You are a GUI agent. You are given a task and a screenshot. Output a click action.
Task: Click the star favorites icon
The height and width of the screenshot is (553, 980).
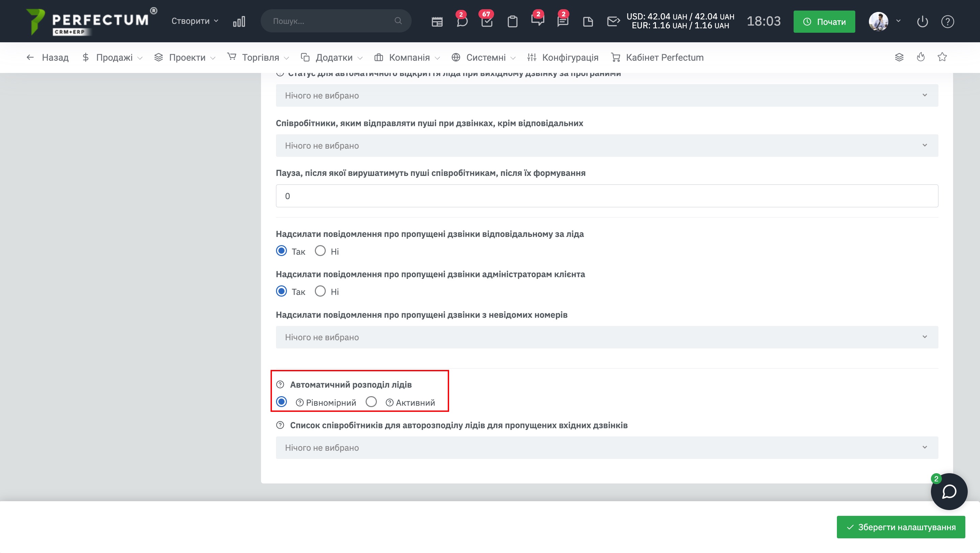click(942, 57)
